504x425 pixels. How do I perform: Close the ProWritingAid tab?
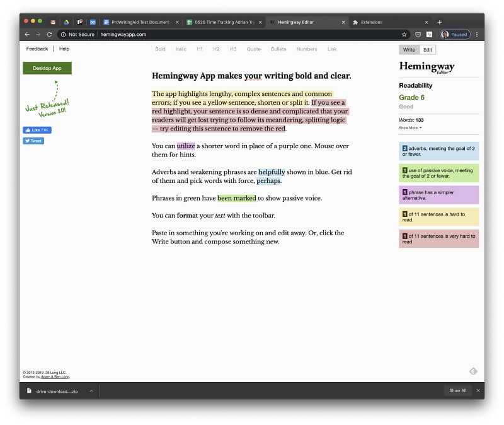(177, 22)
